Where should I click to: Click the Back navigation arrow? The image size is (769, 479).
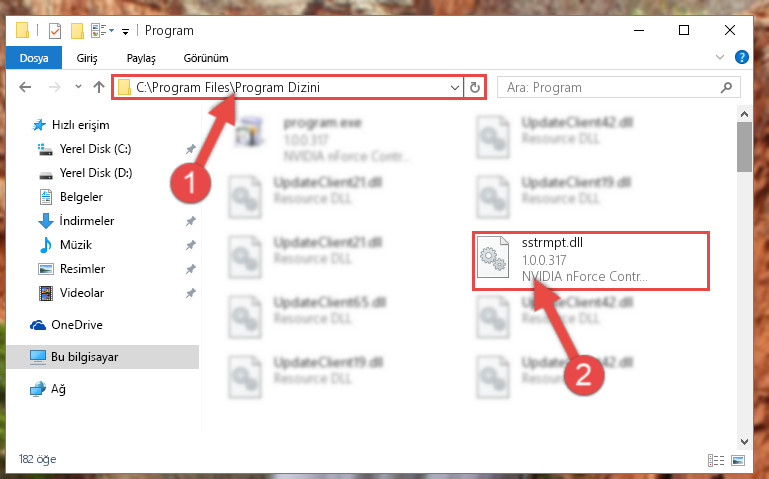(x=25, y=87)
